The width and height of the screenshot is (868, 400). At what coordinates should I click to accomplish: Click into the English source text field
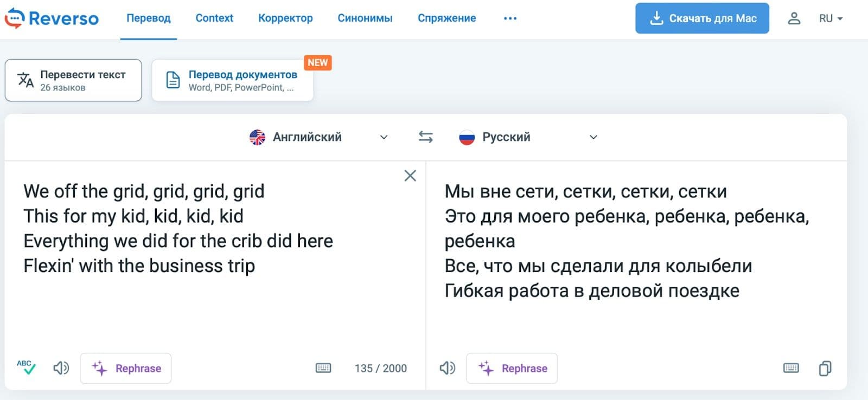[212, 304]
